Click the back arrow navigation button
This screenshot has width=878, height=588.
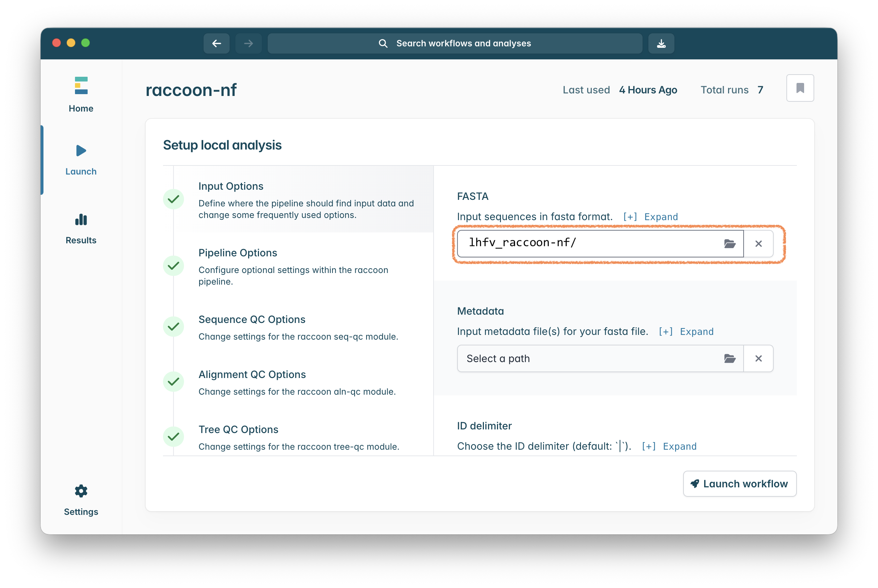pos(216,43)
